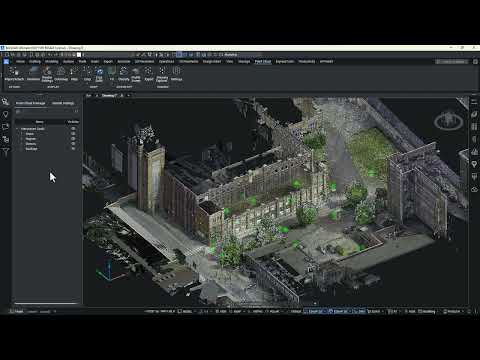Viewport: 480px width, 360px height.
Task: Switch to the Model layout tab
Action: [18, 312]
